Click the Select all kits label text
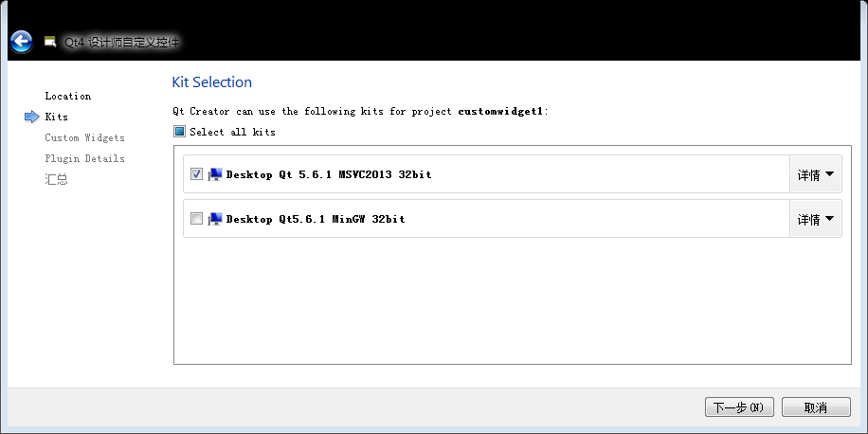The width and height of the screenshot is (868, 434). pyautogui.click(x=232, y=132)
